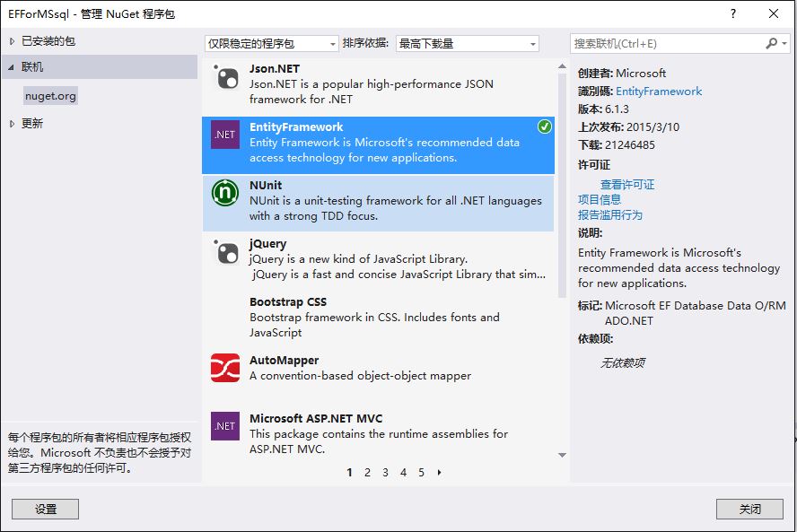Select the Json.NET package title
Image resolution: width=797 pixels, height=532 pixels.
[275, 68]
